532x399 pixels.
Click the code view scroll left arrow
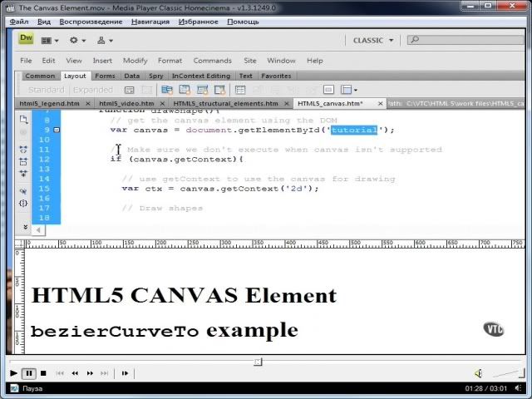38,230
